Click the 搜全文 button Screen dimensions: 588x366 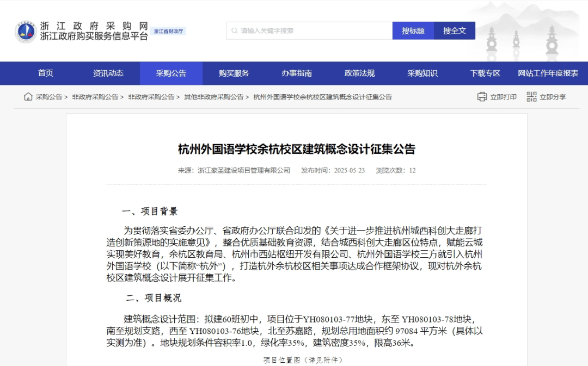tap(455, 30)
